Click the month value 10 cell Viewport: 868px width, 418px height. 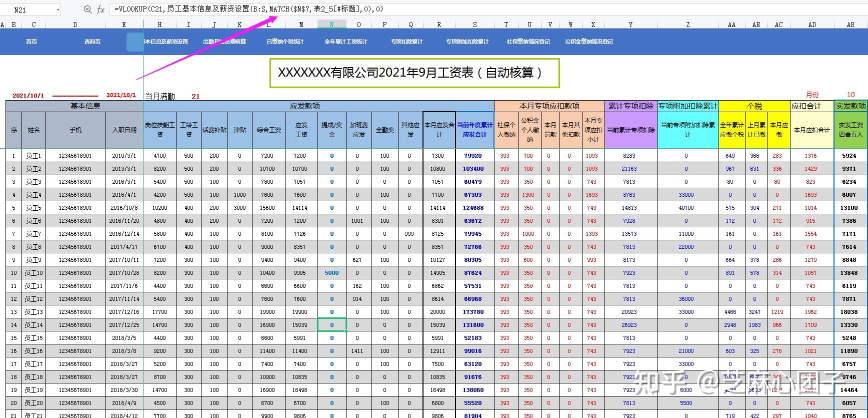click(850, 95)
